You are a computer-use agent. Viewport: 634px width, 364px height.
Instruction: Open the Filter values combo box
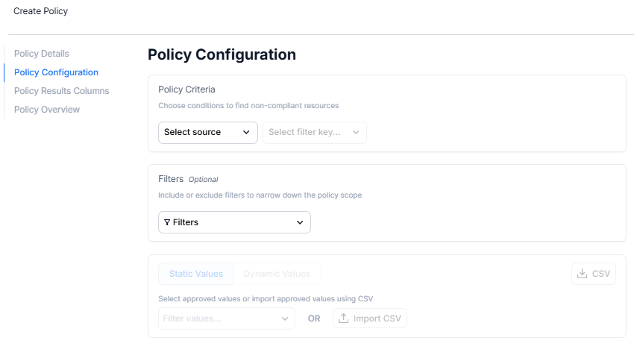click(x=227, y=318)
